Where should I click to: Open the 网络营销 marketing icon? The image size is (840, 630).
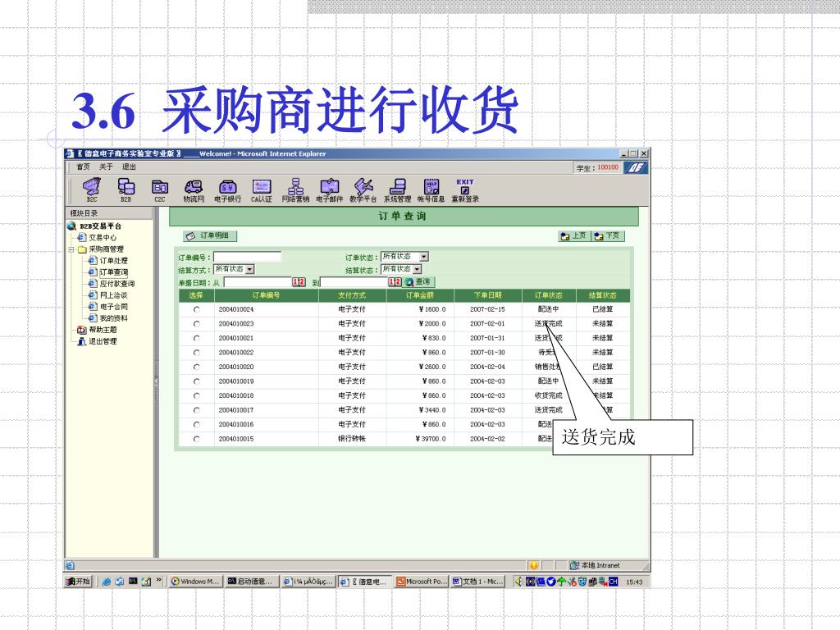tap(295, 189)
